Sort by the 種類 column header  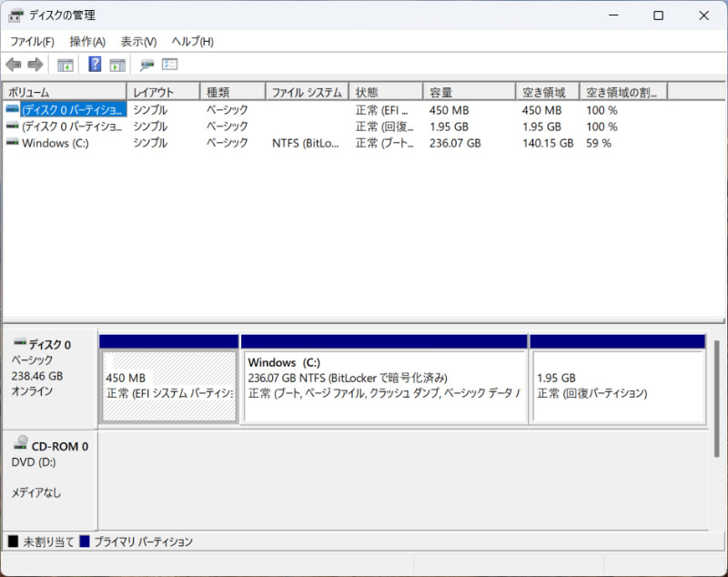(233, 92)
